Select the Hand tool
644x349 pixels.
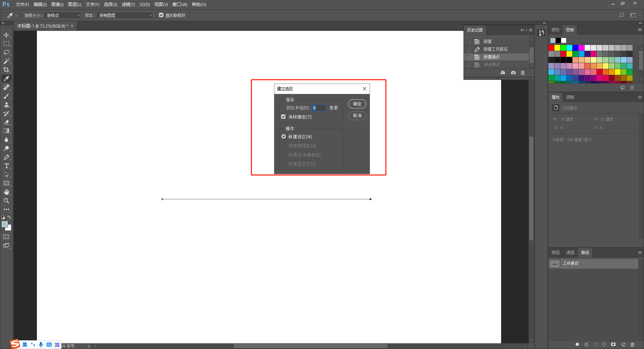point(6,192)
